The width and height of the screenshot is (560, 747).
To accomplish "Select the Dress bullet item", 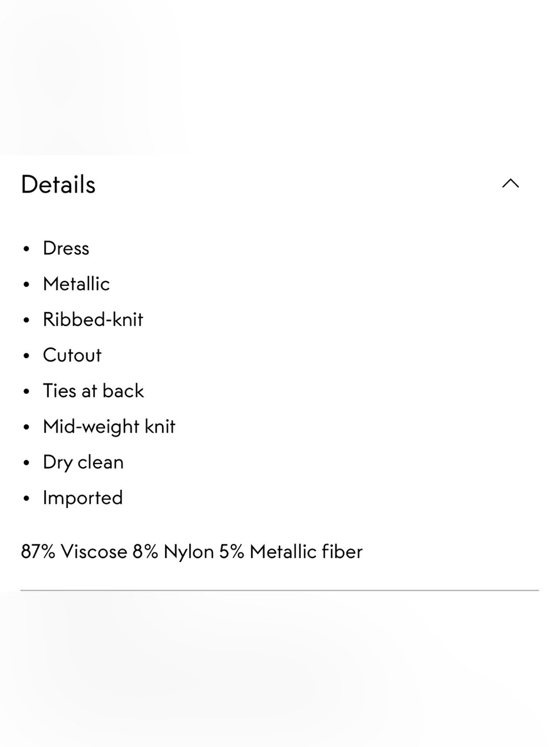I will (66, 248).
